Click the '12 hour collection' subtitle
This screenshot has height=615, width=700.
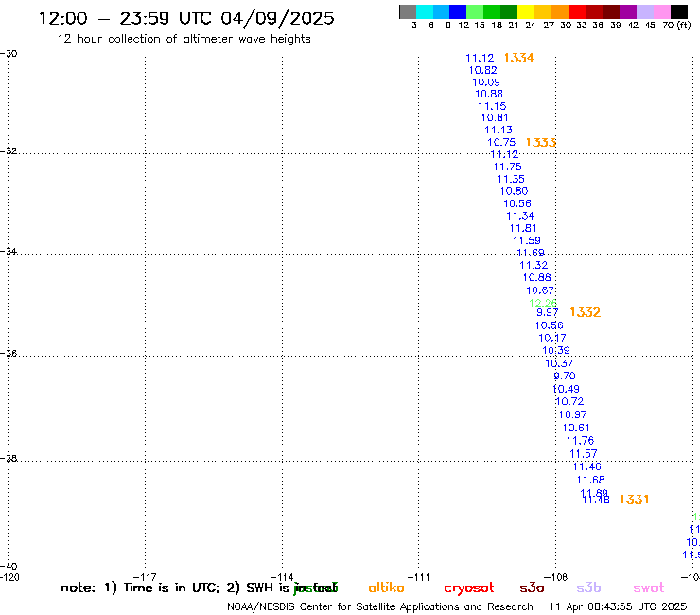pos(184,39)
